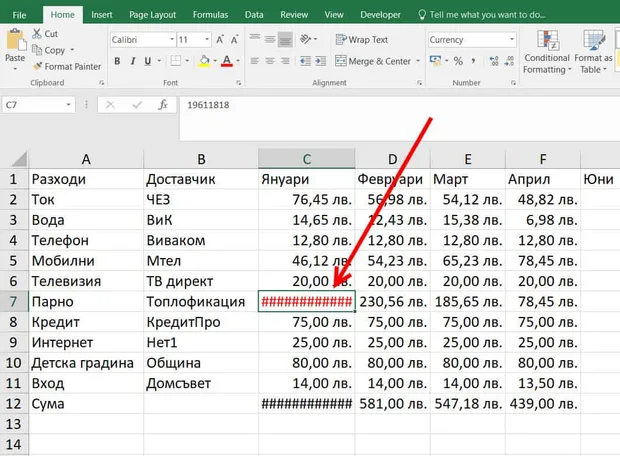Open Conditional Formatting menu

(x=547, y=52)
